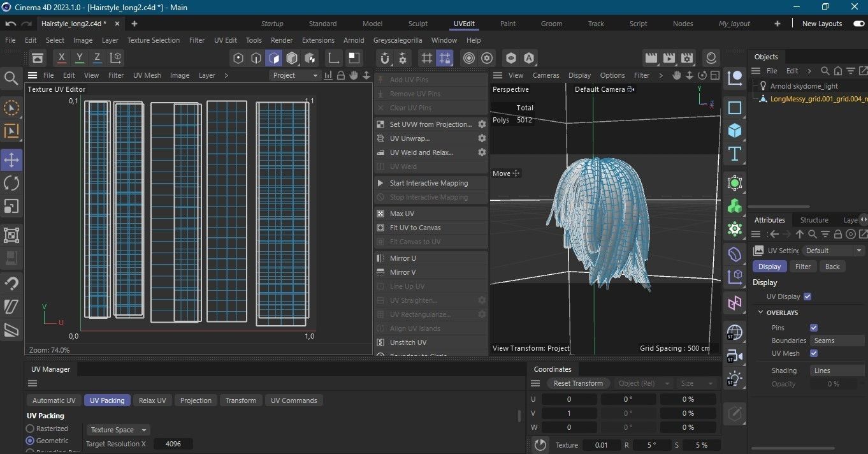Image resolution: width=868 pixels, height=454 pixels.
Task: Click the Cube primitive icon
Action: tap(735, 131)
